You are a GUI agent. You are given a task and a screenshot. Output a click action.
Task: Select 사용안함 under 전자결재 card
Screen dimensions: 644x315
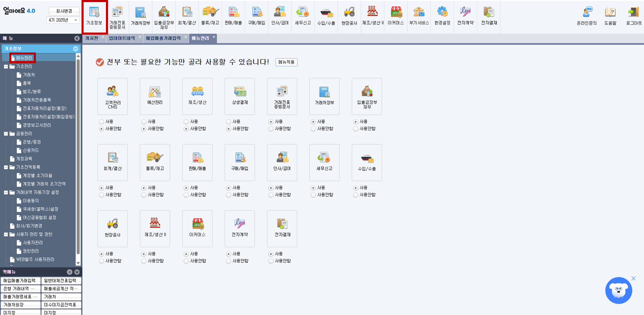tap(271, 261)
